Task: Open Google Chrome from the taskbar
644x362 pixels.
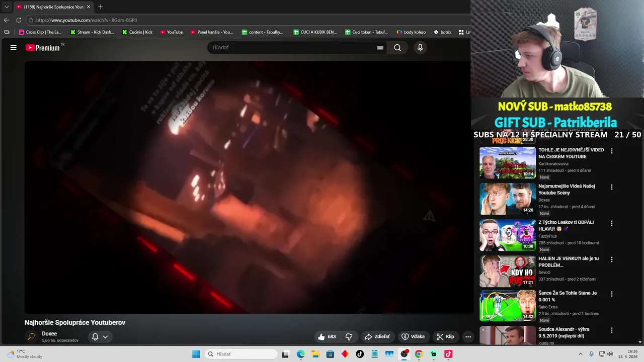Action: (419, 354)
